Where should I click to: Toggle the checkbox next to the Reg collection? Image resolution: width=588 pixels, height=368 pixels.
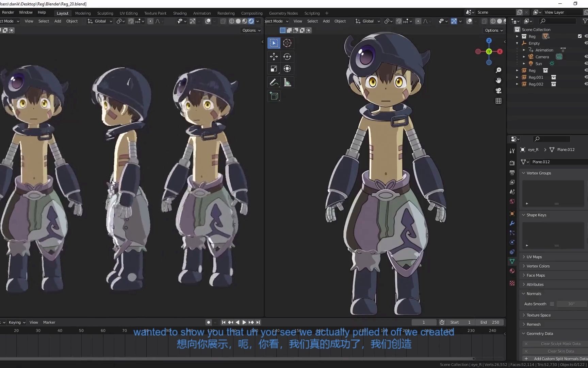579,36
